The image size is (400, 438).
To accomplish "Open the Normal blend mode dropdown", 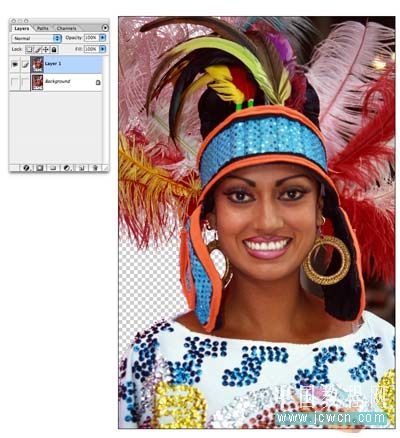I will coord(37,38).
